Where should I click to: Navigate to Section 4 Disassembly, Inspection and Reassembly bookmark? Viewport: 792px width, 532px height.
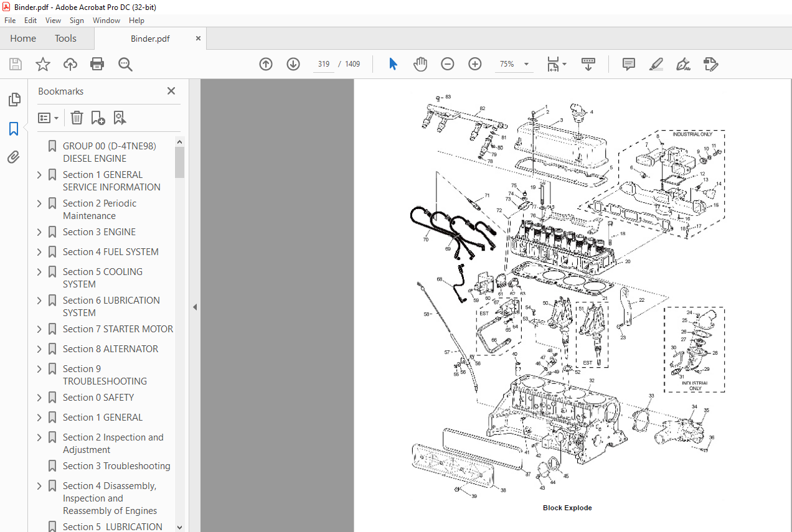click(110, 498)
